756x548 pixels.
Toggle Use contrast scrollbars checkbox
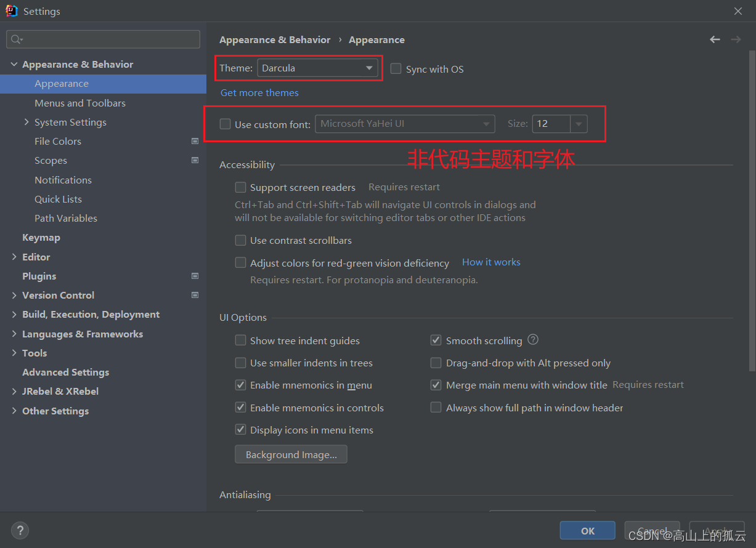tap(240, 240)
